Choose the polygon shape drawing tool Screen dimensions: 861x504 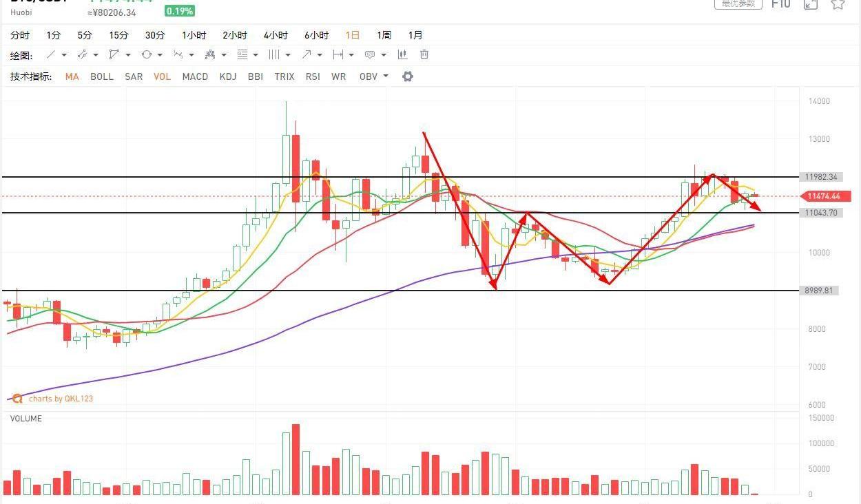click(114, 54)
